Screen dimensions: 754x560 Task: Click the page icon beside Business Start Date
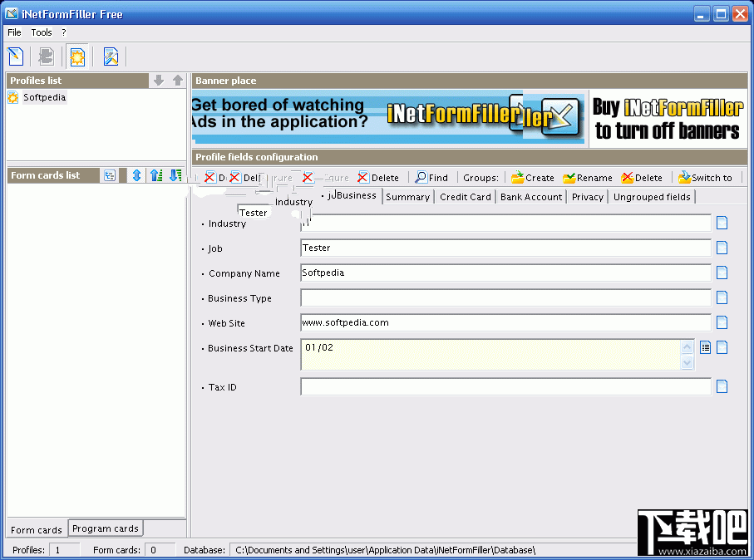(x=722, y=347)
